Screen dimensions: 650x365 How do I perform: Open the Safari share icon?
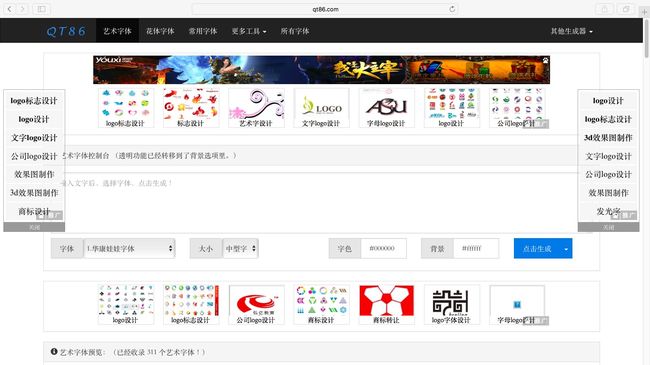pyautogui.click(x=604, y=9)
